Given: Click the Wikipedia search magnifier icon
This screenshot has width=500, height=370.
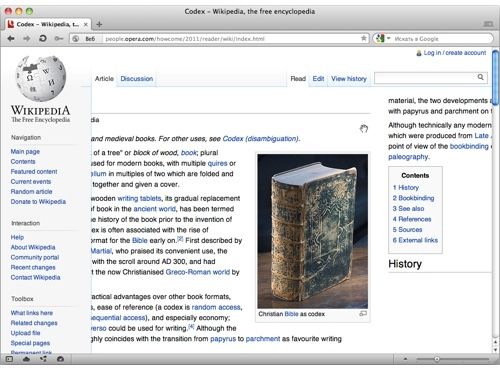Looking at the screenshot, I should [480, 77].
